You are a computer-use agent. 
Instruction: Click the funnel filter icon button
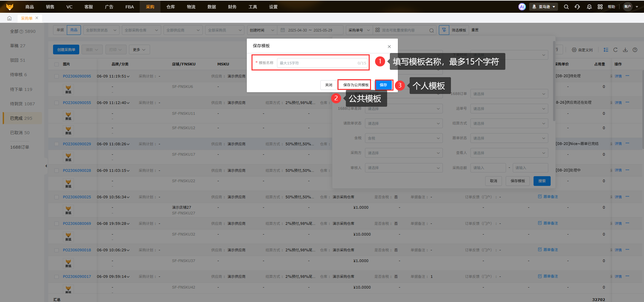444,30
